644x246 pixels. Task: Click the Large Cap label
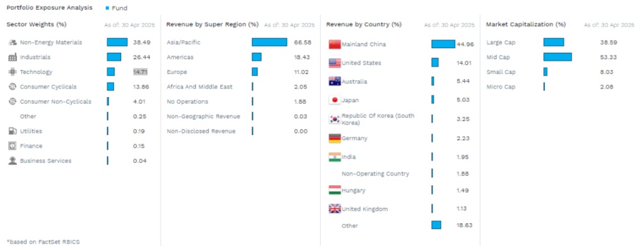(x=501, y=43)
